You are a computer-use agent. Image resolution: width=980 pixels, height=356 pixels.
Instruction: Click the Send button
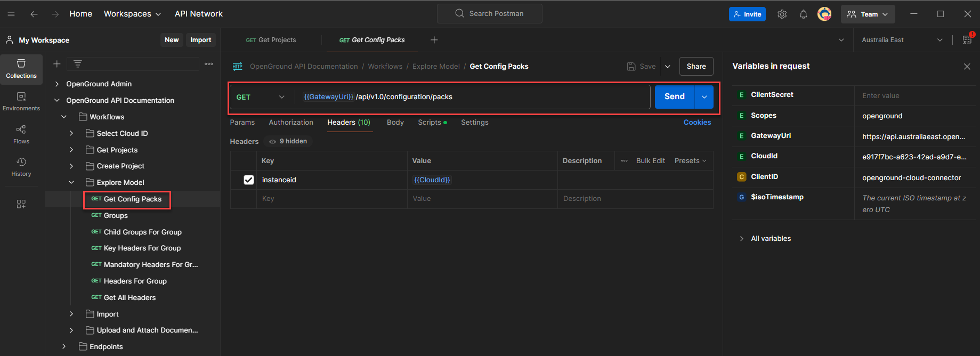pos(675,97)
